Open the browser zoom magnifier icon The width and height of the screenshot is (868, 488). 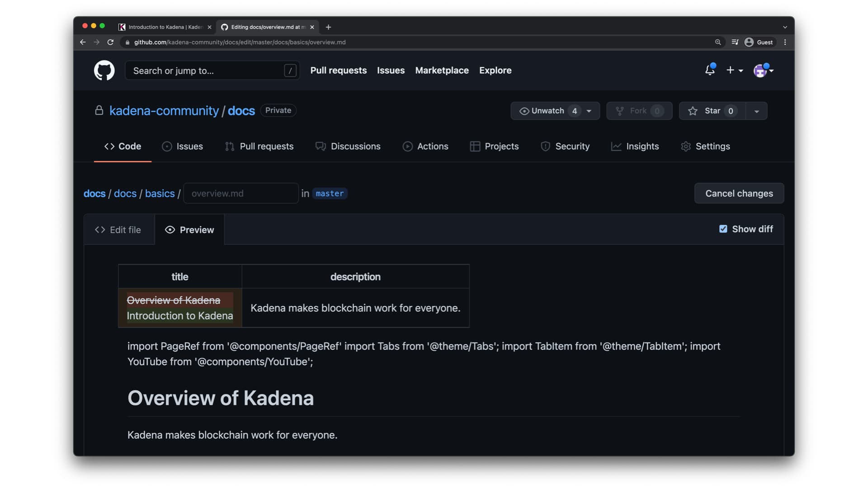point(717,42)
